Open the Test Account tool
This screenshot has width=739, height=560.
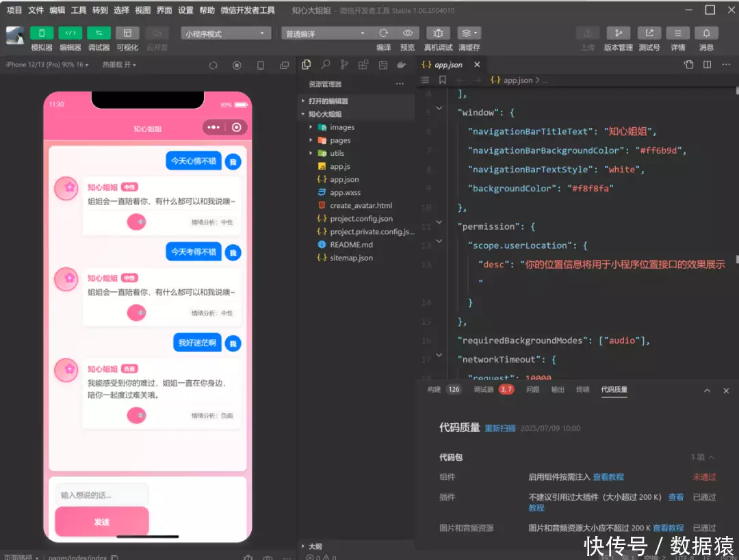(649, 33)
